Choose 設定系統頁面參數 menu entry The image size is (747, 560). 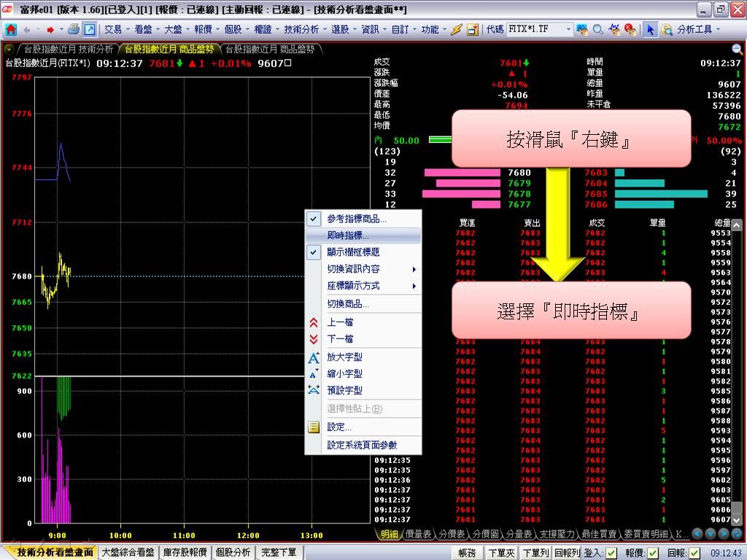(363, 446)
